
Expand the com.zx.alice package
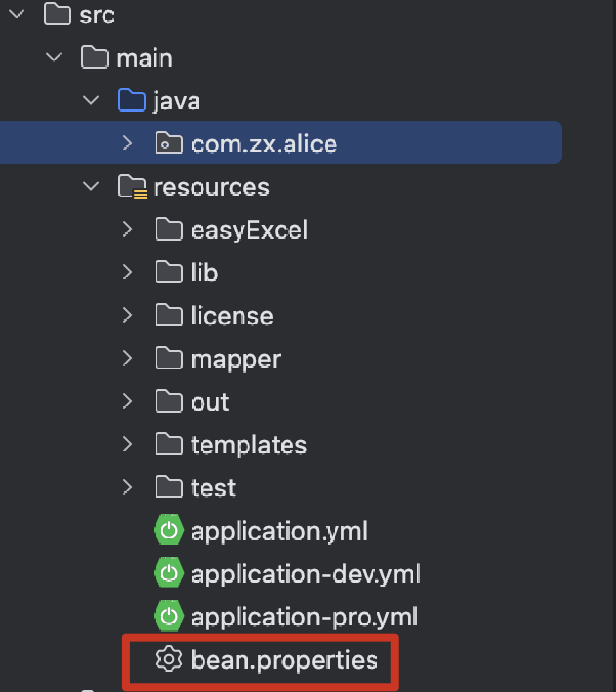[127, 143]
